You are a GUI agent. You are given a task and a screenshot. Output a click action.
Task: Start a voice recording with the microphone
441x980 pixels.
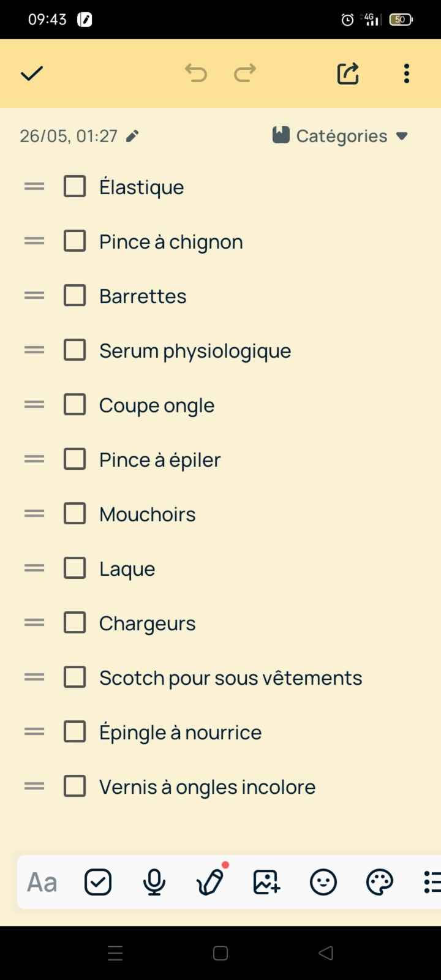154,882
